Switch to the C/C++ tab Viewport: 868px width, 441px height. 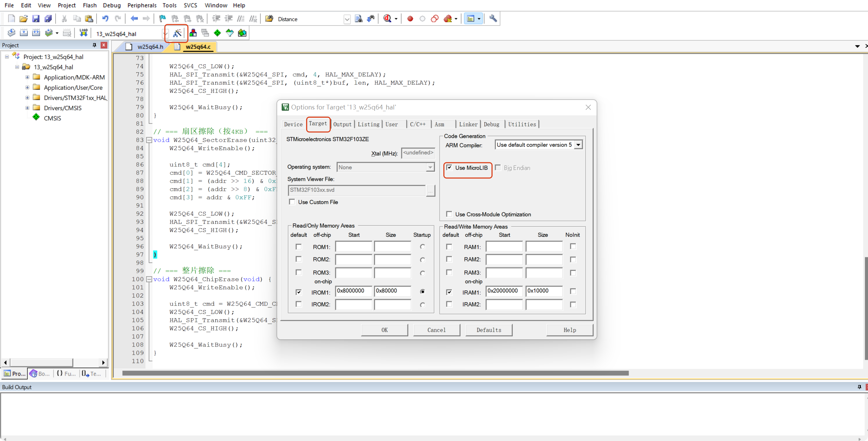417,124
